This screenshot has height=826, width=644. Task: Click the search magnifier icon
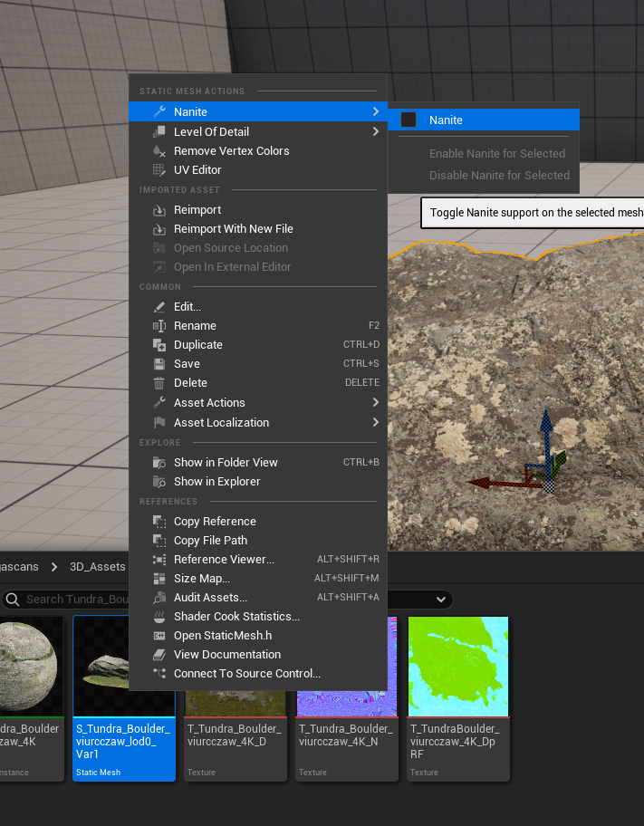coord(13,600)
